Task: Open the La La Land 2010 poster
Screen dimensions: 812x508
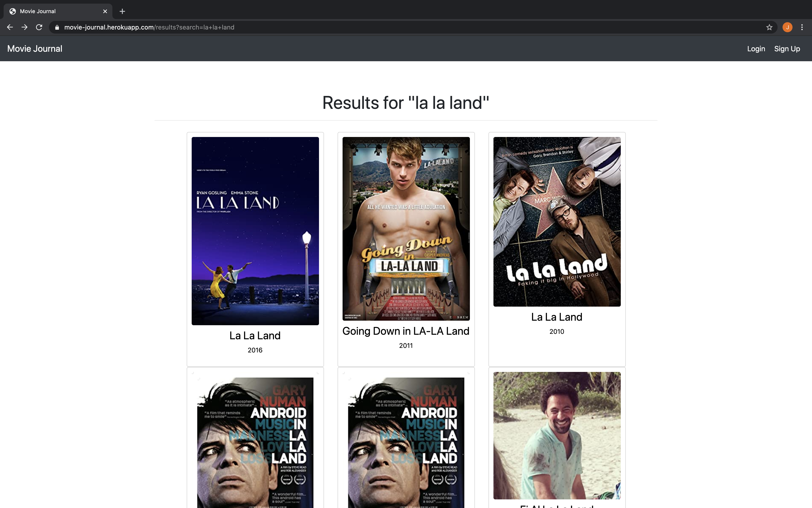Action: tap(557, 221)
